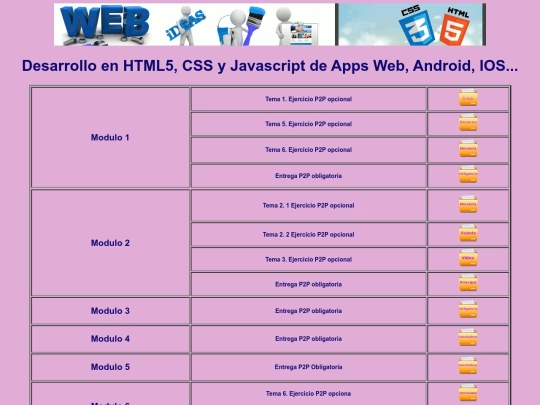Click 'Entrega P2P obligatoria' text beside Modulo 4

[309, 339]
